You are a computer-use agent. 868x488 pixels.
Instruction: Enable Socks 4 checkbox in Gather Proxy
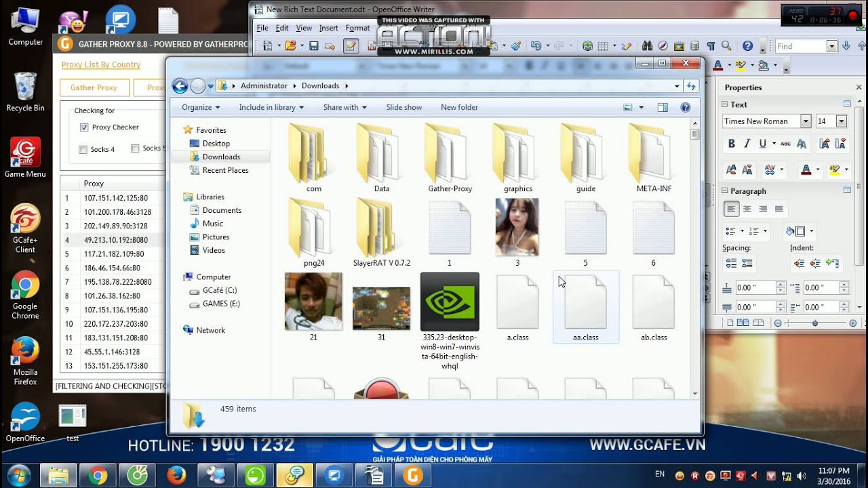pos(83,149)
